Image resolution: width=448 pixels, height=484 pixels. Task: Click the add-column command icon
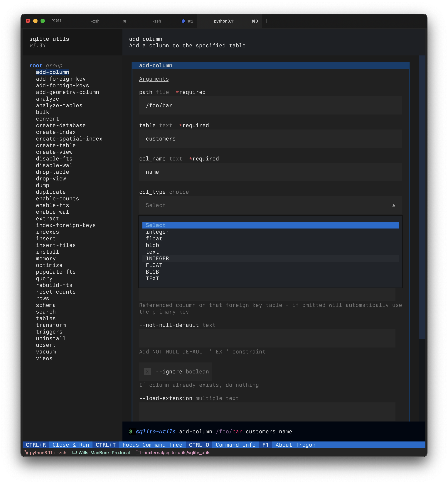pyautogui.click(x=52, y=72)
